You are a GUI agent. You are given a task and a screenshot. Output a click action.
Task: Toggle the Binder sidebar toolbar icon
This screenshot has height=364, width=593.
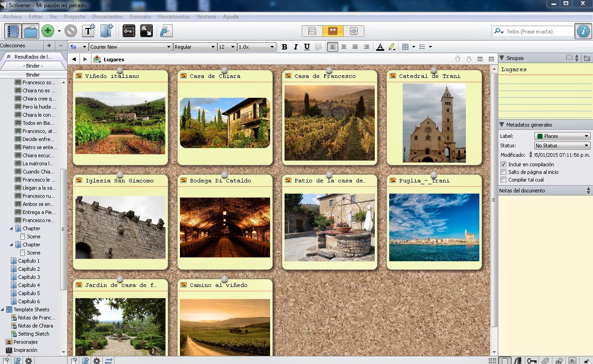point(13,31)
